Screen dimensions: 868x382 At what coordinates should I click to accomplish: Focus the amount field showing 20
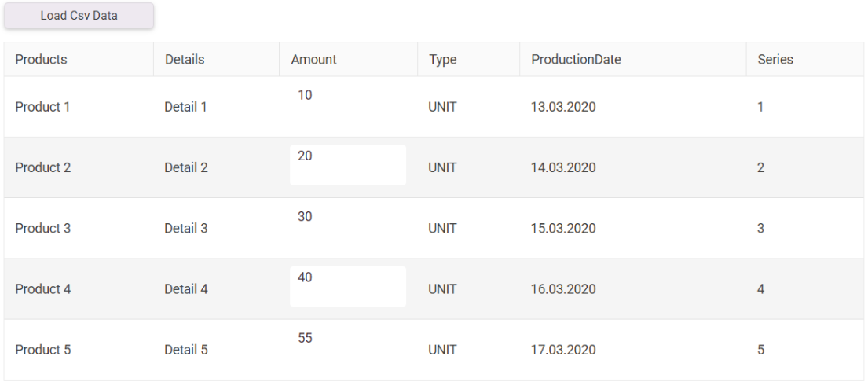(x=348, y=165)
